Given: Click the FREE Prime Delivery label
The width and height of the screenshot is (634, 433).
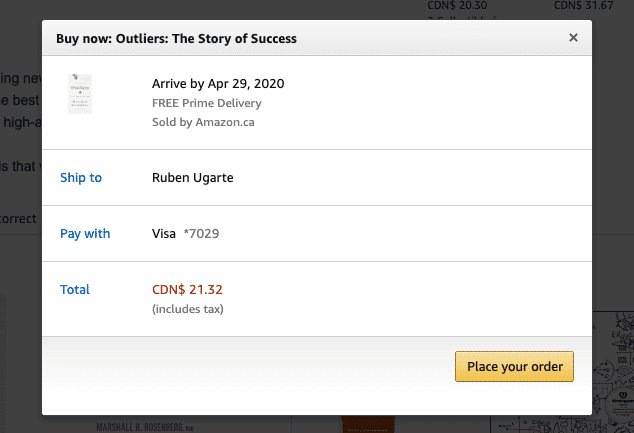Looking at the screenshot, I should coord(207,103).
